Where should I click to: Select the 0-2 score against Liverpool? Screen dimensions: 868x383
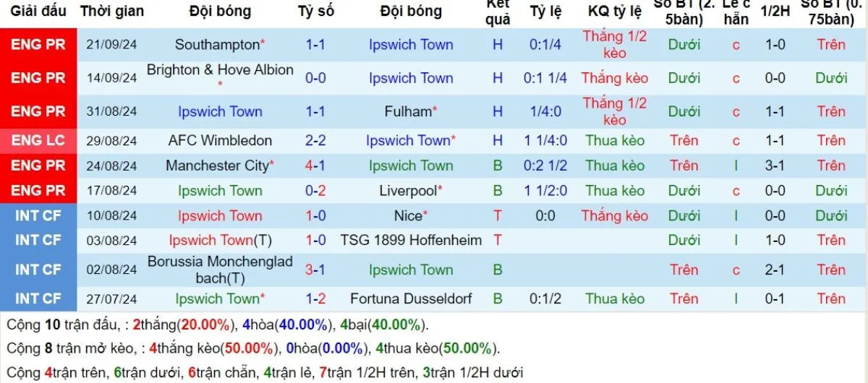[315, 191]
